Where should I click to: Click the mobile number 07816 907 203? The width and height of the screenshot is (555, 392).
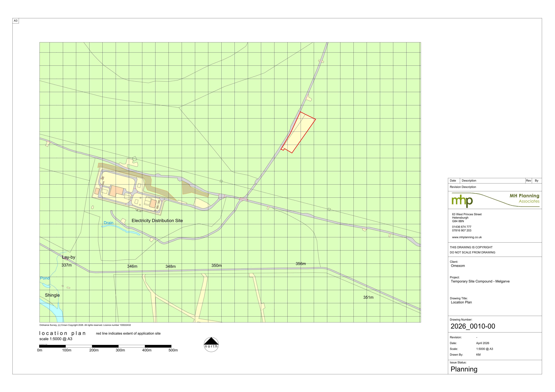click(462, 230)
